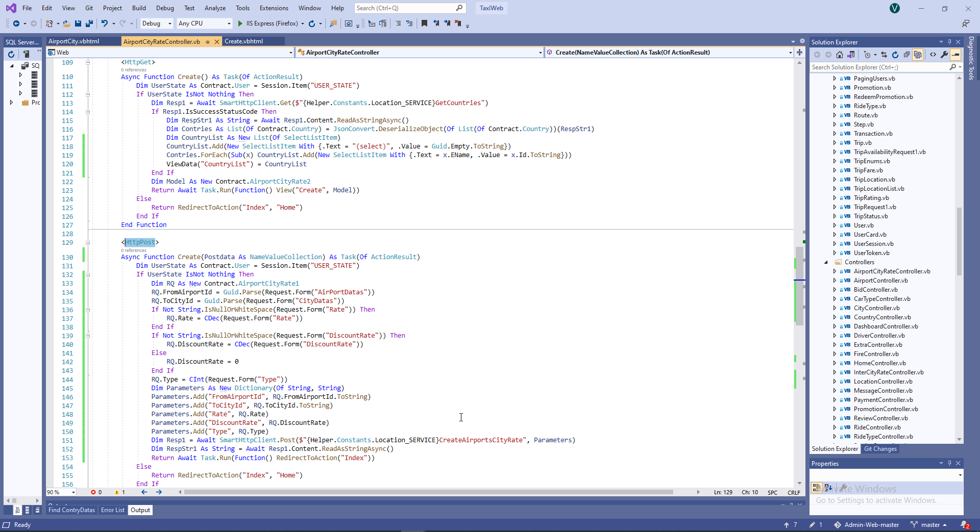Switch Views icon in Solution Explorer toolbar
The width and height of the screenshot is (980, 532).
tap(851, 55)
